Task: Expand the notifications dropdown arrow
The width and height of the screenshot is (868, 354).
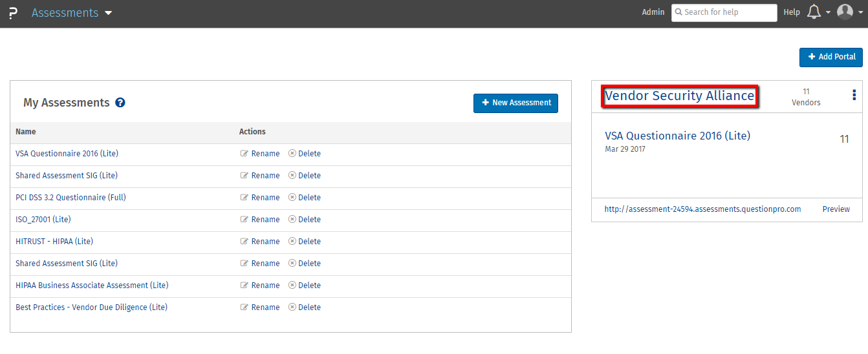Action: 828,13
